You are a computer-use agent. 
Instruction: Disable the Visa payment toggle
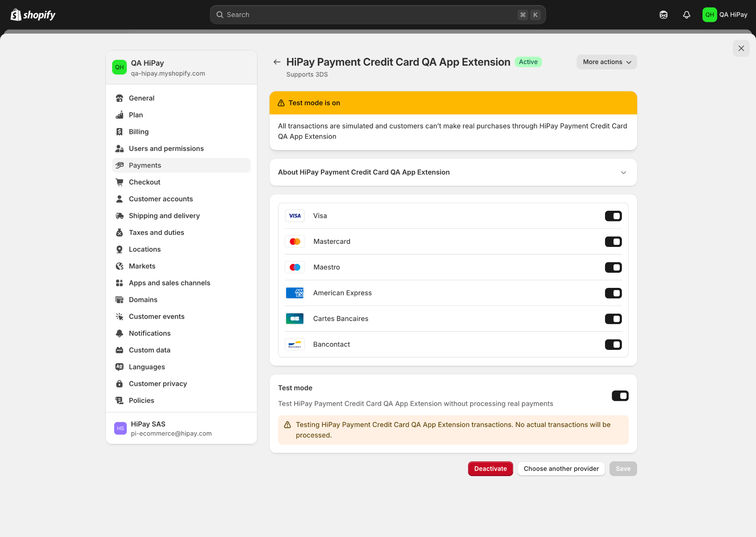tap(613, 216)
